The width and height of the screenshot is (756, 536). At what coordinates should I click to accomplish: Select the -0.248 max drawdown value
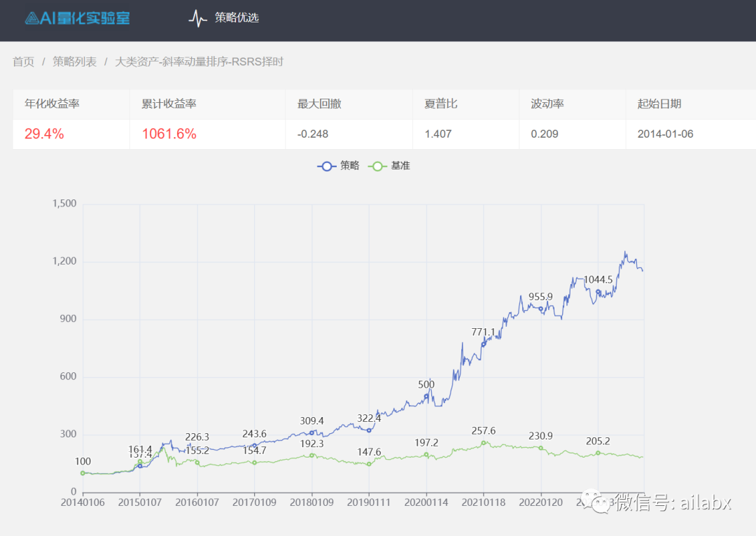[x=313, y=134]
